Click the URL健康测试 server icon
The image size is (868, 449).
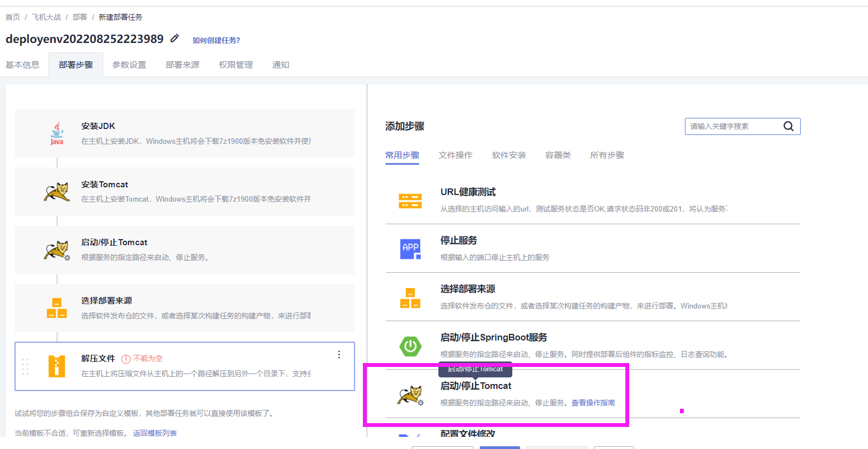click(x=410, y=201)
